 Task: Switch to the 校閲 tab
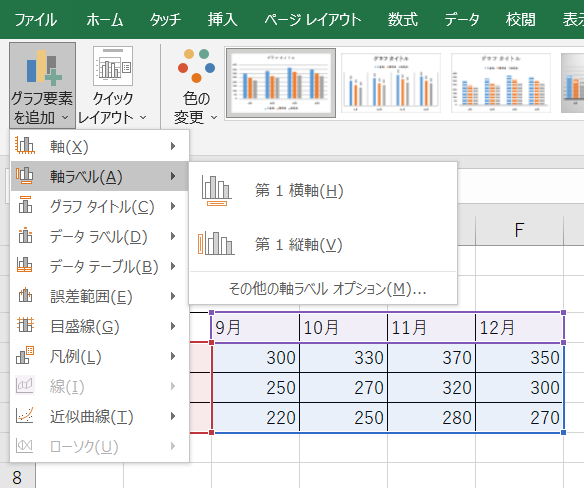coord(521,19)
